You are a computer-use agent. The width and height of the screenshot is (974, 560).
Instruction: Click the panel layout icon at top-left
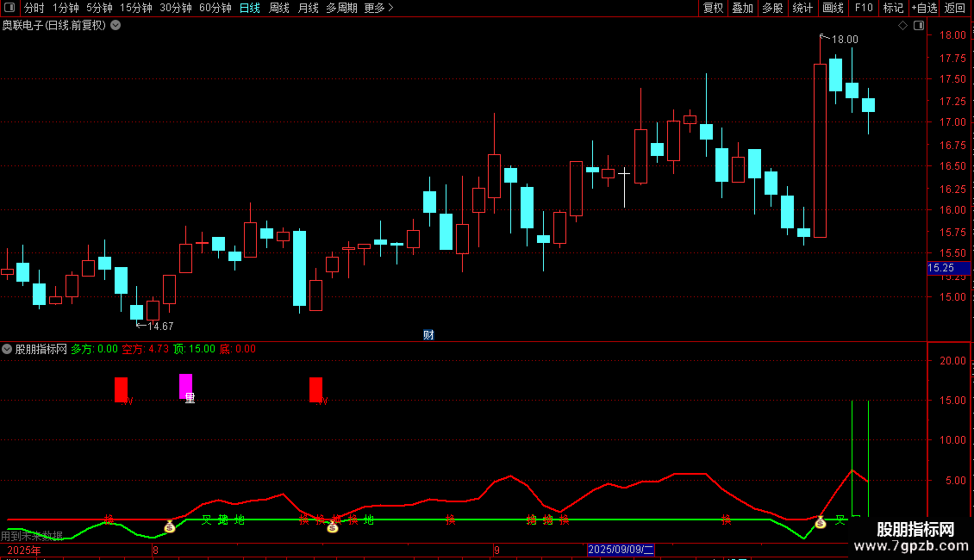click(10, 8)
